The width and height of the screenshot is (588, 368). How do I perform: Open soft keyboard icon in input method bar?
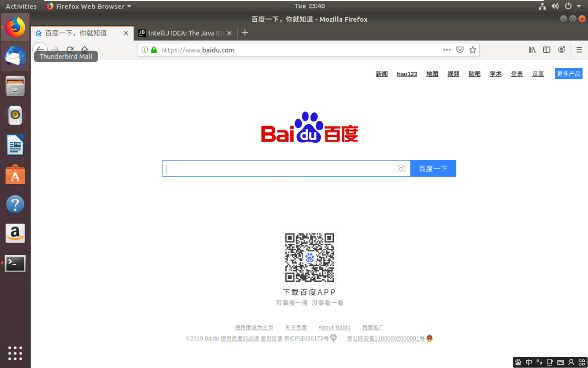(x=561, y=362)
